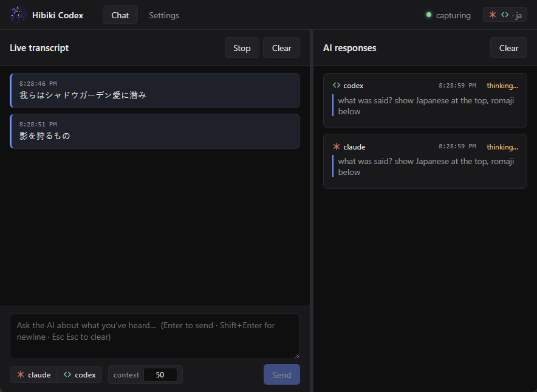
Task: Clear the AI responses panel
Action: click(x=508, y=47)
